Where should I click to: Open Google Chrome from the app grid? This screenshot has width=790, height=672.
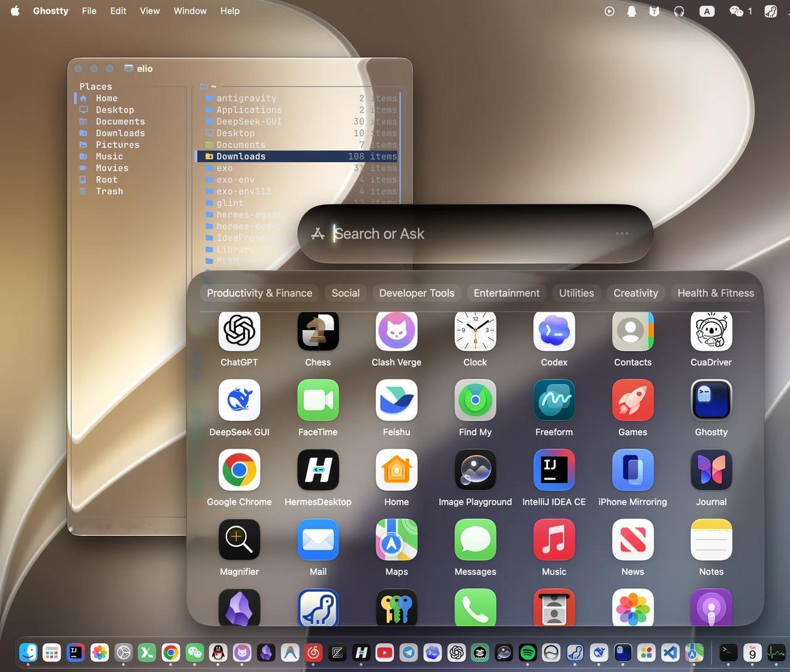pos(239,470)
